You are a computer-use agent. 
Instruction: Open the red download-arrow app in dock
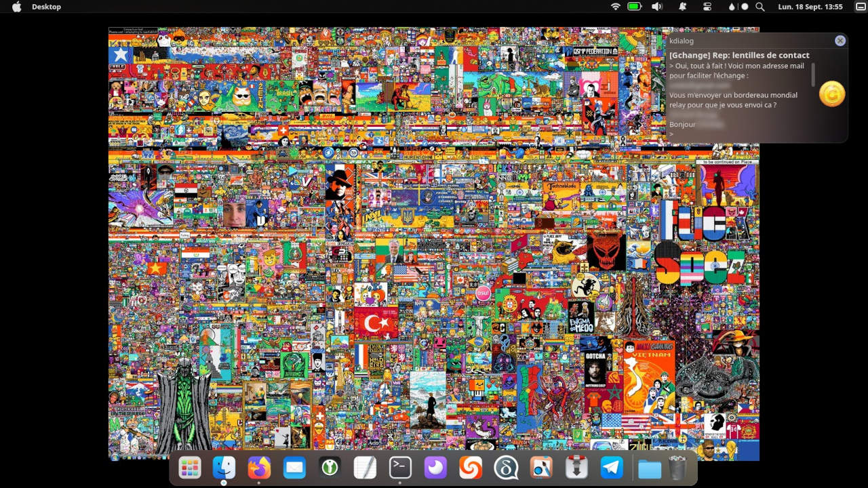[576, 468]
